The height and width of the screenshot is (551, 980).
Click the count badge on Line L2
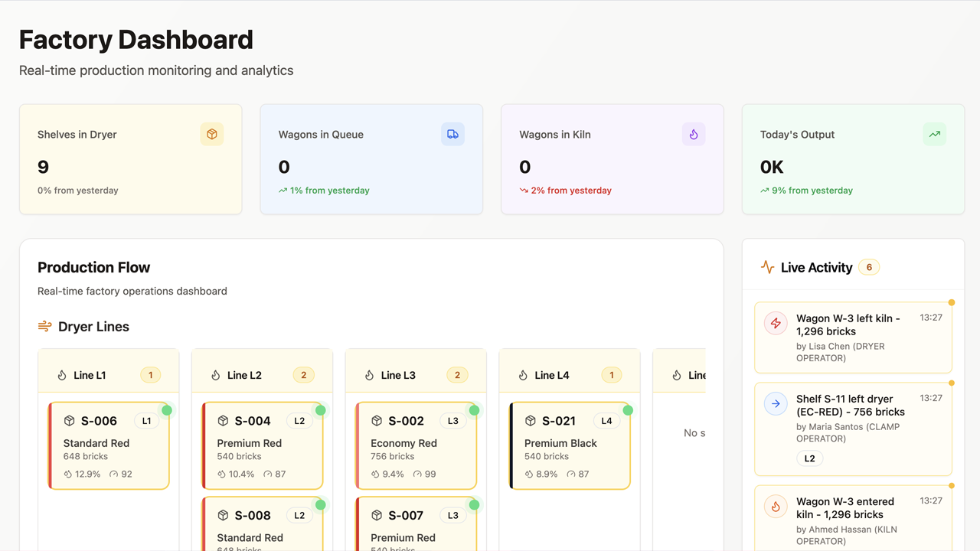coord(303,375)
